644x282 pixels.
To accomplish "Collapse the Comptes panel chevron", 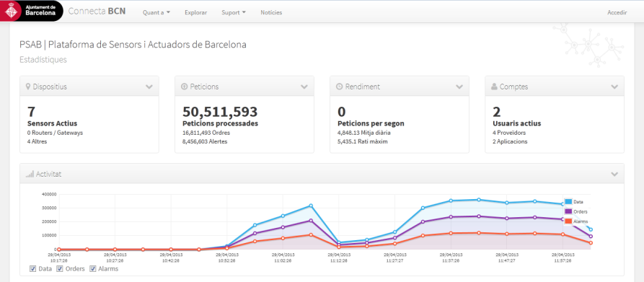I will [614, 87].
